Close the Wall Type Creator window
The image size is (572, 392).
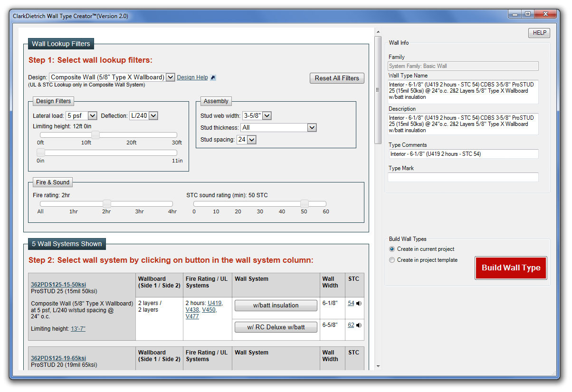tap(545, 14)
